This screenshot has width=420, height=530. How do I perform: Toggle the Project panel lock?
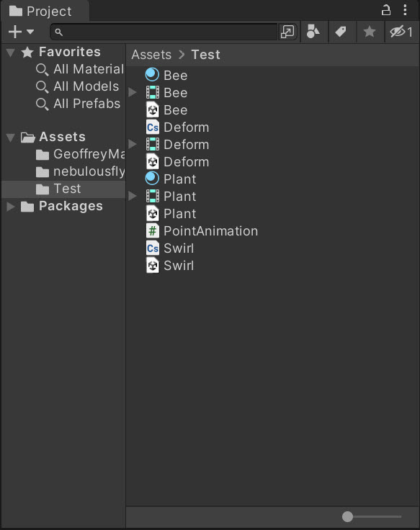click(x=386, y=10)
